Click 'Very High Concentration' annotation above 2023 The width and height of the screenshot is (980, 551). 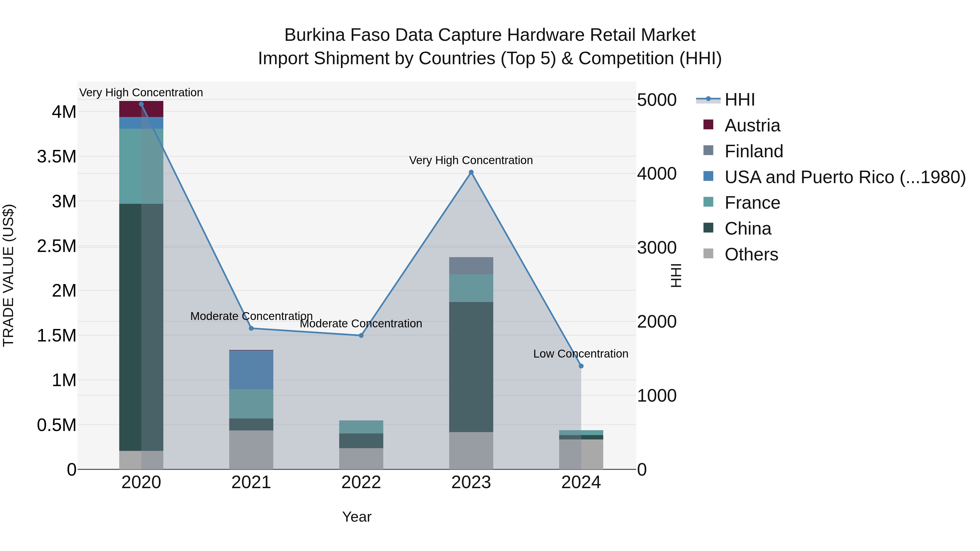point(471,161)
